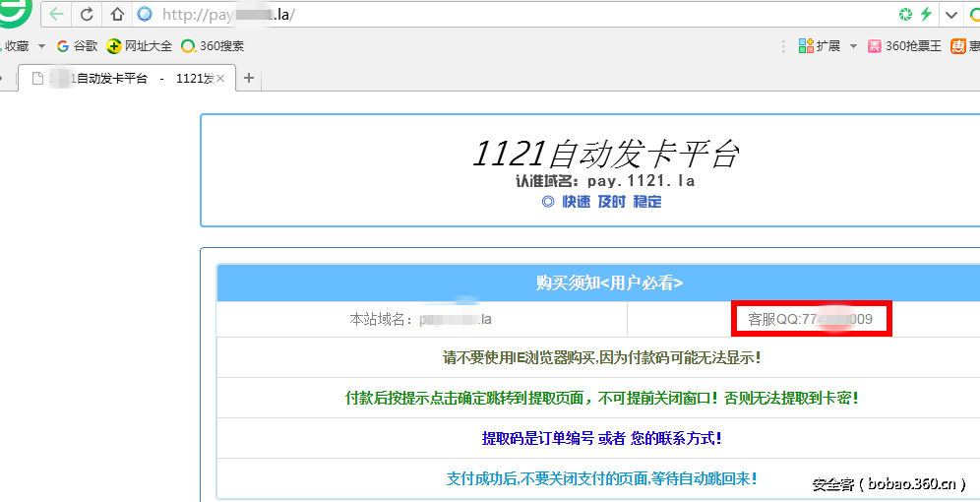Click the bookmark bar overflow dots

coord(784,46)
